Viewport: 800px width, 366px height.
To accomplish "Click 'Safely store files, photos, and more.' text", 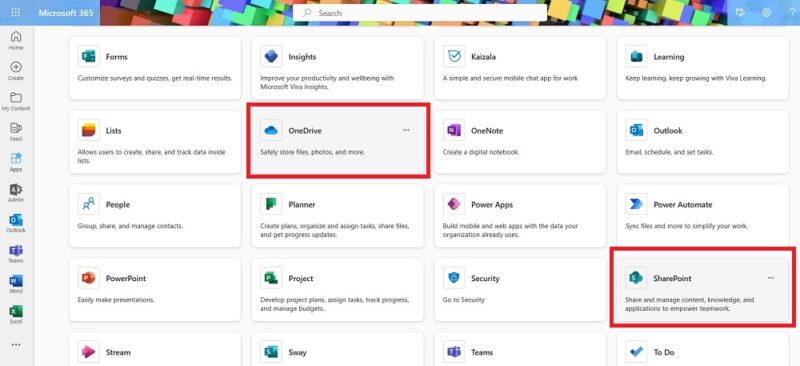I will point(312,152).
